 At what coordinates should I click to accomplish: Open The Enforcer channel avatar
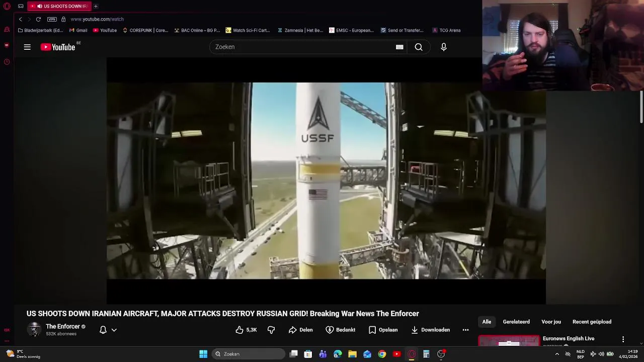click(x=34, y=330)
